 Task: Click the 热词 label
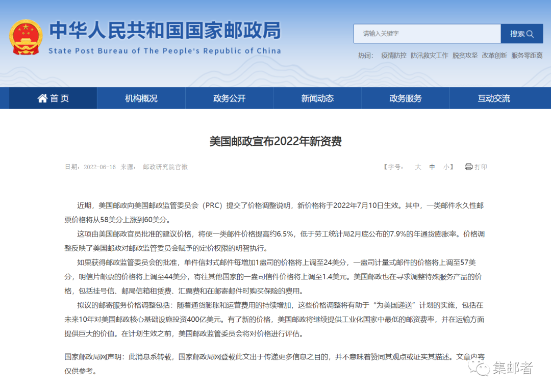point(365,56)
